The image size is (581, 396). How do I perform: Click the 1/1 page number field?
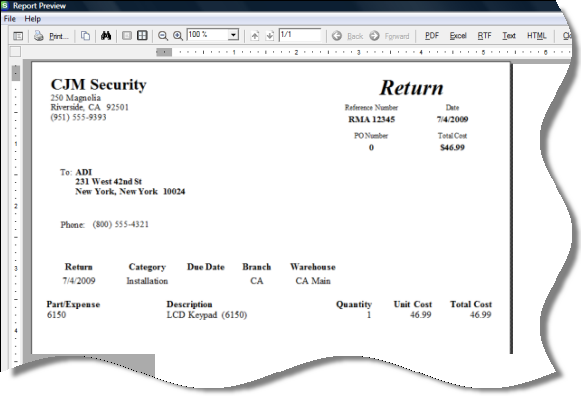300,34
